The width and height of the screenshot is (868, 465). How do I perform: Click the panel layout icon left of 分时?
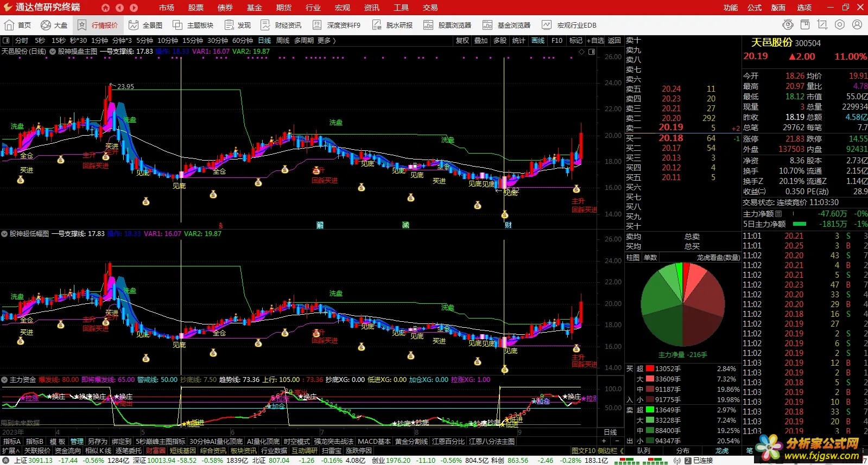tap(6, 41)
